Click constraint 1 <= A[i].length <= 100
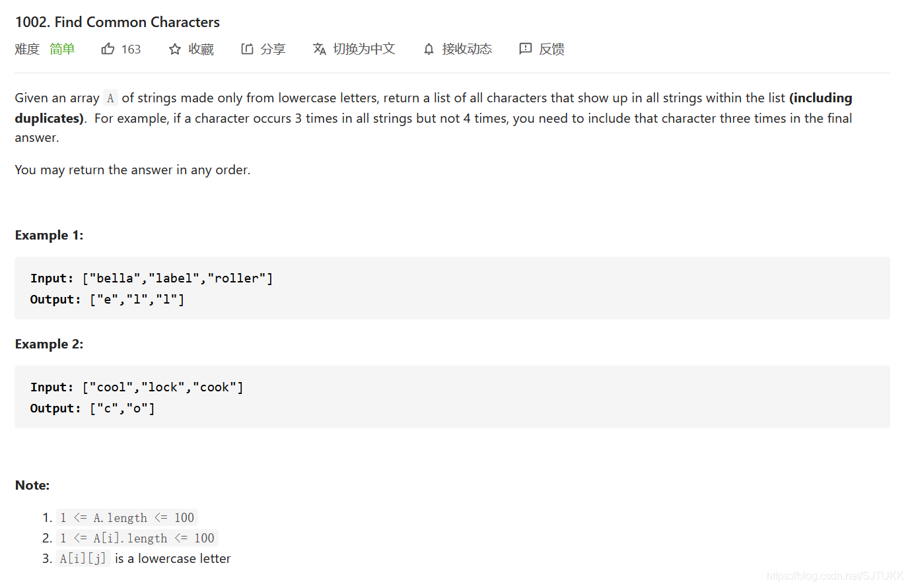The height and width of the screenshot is (588, 910). pyautogui.click(x=137, y=539)
